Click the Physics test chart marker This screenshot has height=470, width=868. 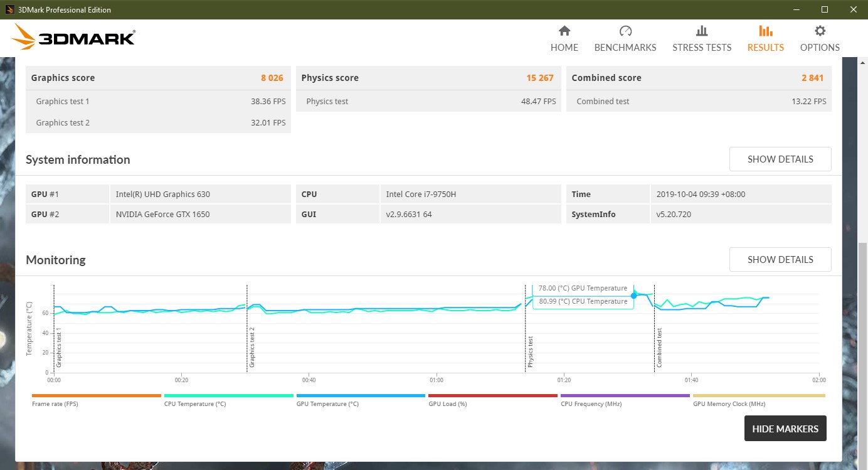coord(531,351)
